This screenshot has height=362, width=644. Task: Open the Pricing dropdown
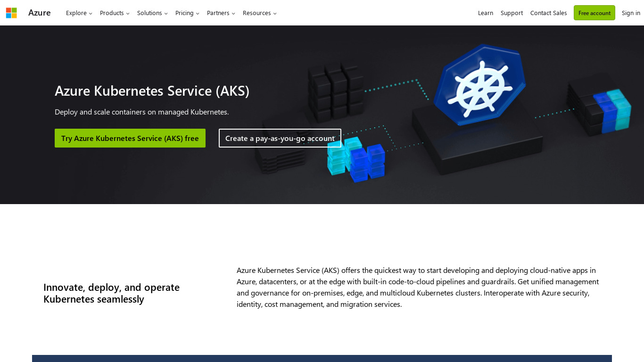[187, 13]
